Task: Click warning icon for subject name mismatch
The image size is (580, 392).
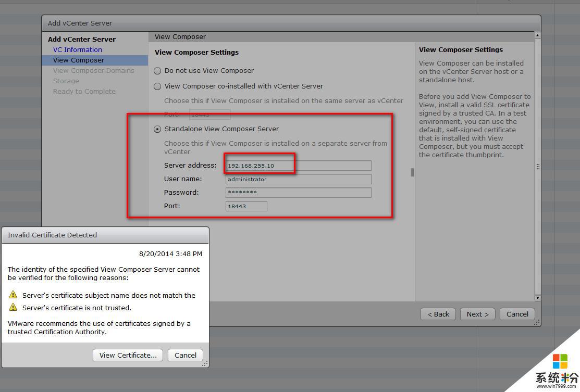Action: pos(13,295)
